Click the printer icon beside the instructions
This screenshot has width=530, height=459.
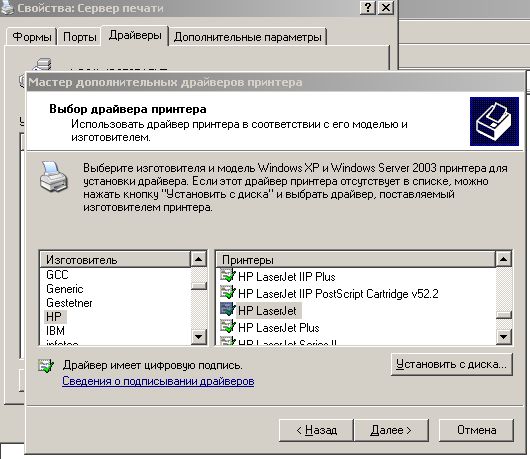click(x=54, y=177)
